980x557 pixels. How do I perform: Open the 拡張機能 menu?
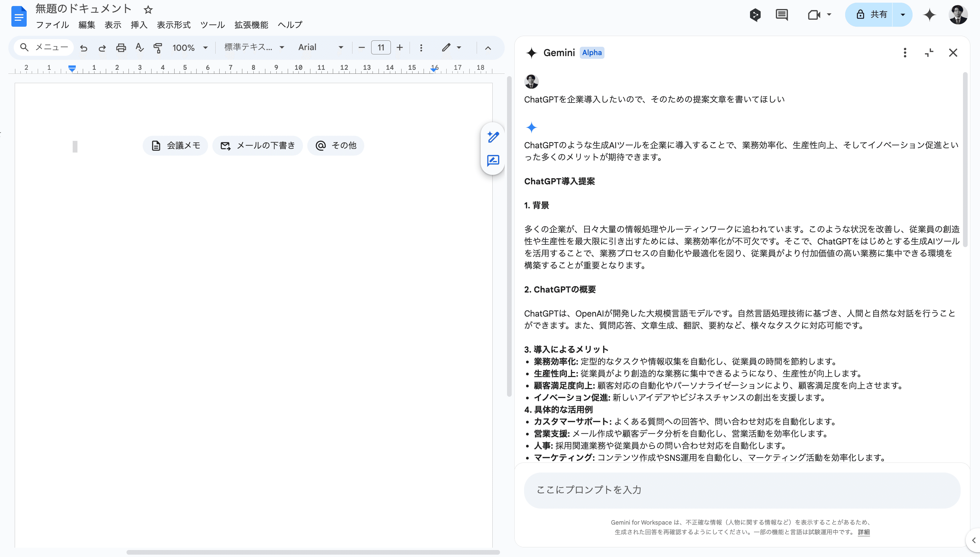251,25
